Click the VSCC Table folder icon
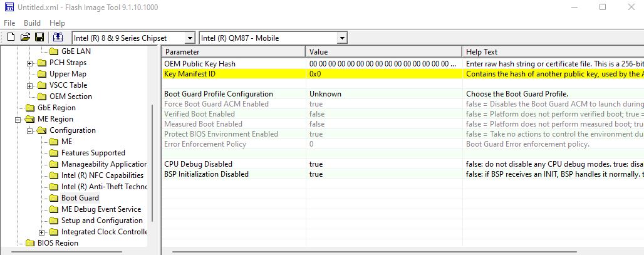The width and height of the screenshot is (644, 255). pos(42,85)
